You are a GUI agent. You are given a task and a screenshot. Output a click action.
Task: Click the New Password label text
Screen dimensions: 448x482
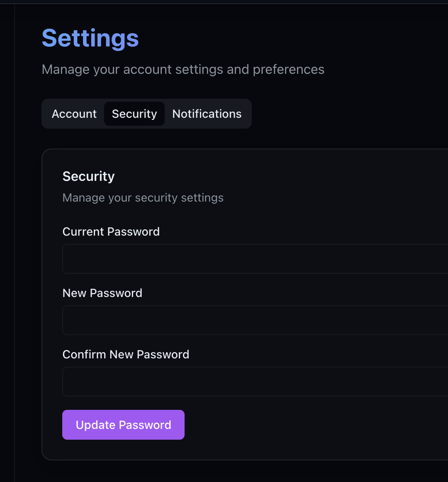tap(102, 293)
